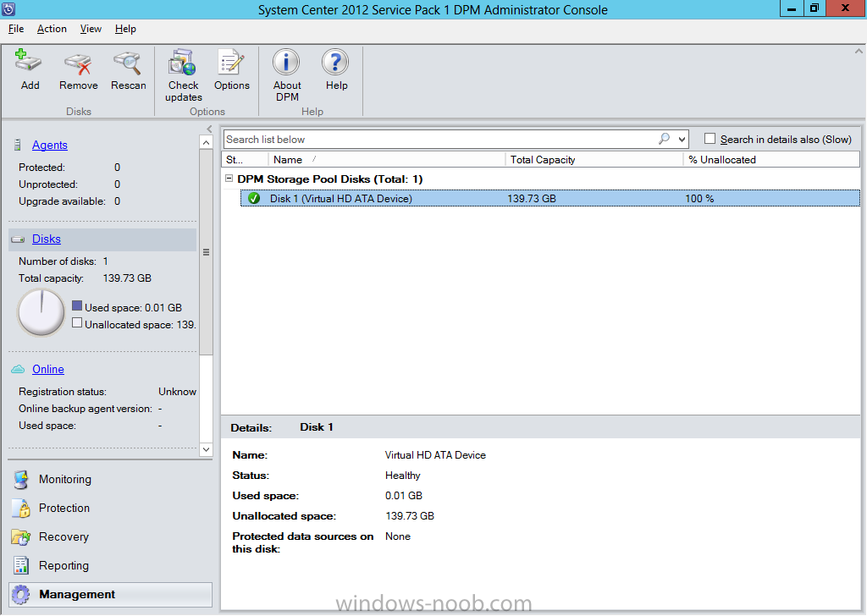The image size is (867, 616).
Task: Enable Search in details also (Slow)
Action: [x=710, y=139]
